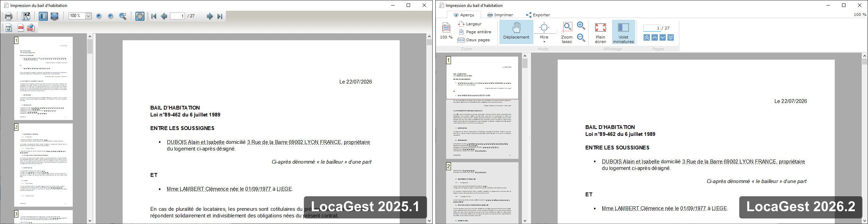Screen dimensions: 868x224
Task: Select page 2 thumbnail in the 2025.1 window
Action: click(x=43, y=165)
